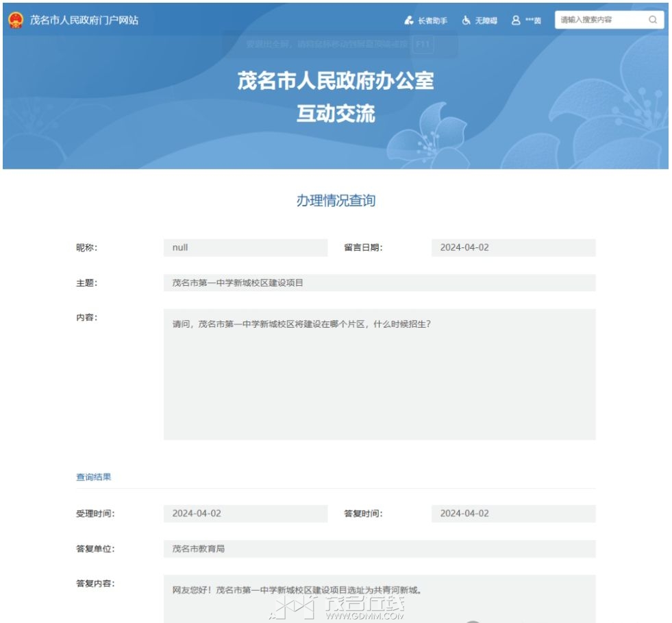Open the 长者助手 text link

point(432,21)
